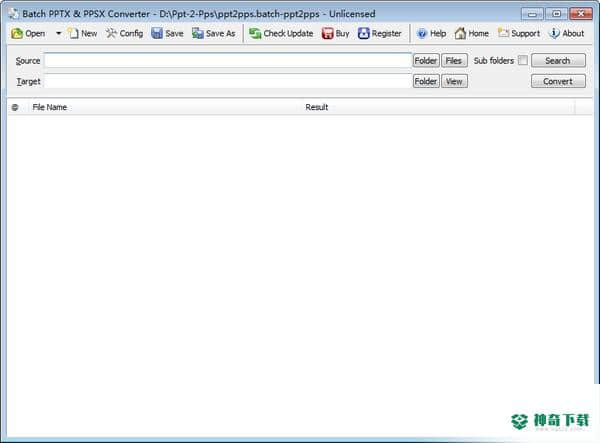This screenshot has width=600, height=443.
Task: Check Update for new versions
Action: [x=281, y=34]
